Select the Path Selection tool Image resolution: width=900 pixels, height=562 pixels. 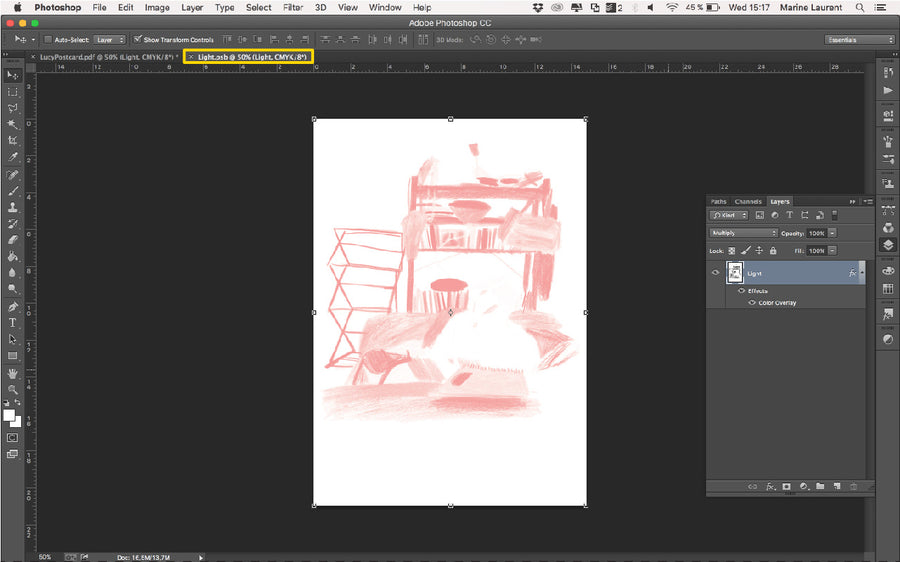12,339
